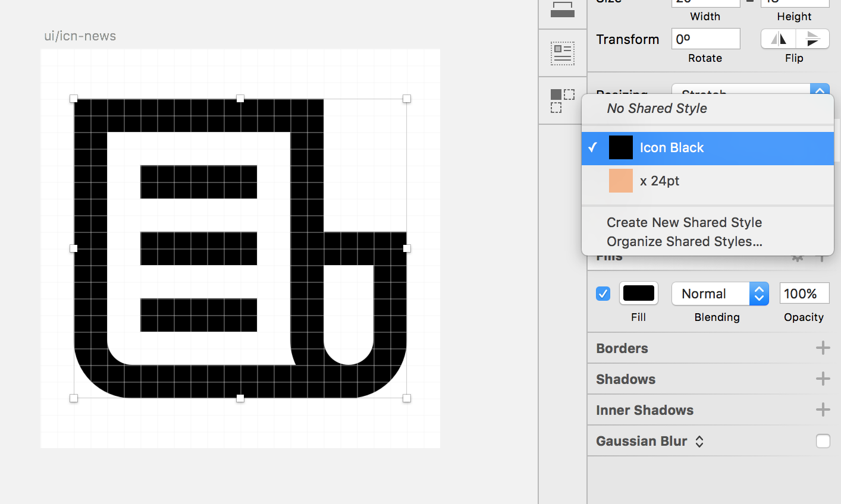
Task: Click the flip vertical icon
Action: point(812,39)
